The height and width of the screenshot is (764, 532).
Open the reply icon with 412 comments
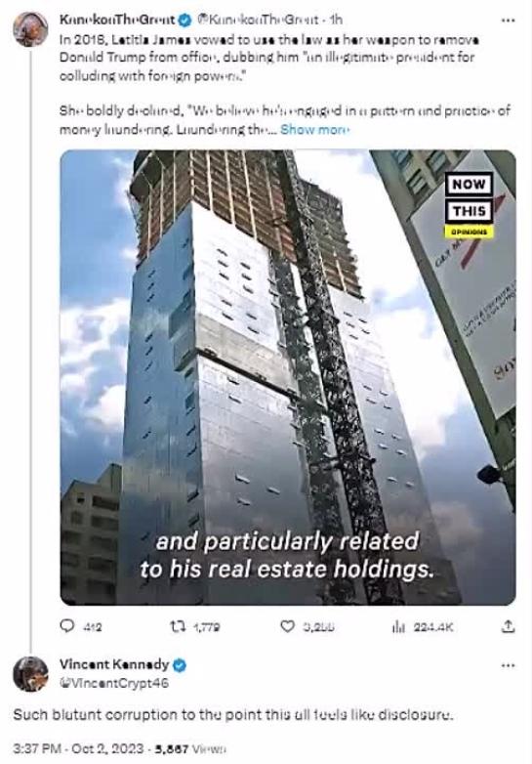[x=66, y=625]
